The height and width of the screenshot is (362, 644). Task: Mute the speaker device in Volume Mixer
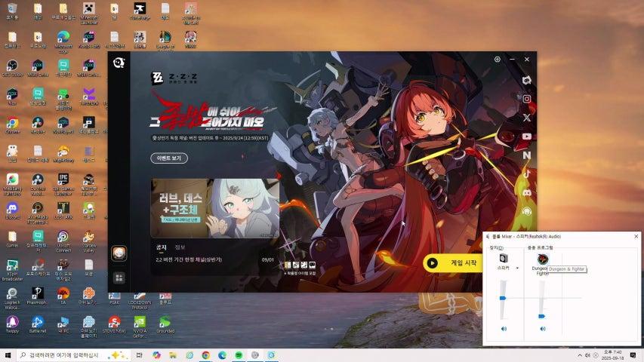504,329
